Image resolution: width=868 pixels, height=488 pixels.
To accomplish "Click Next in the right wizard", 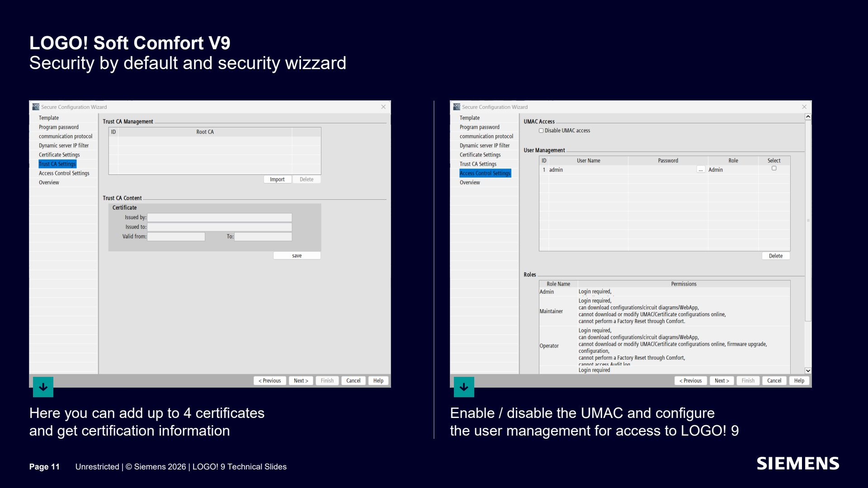I will click(x=722, y=381).
